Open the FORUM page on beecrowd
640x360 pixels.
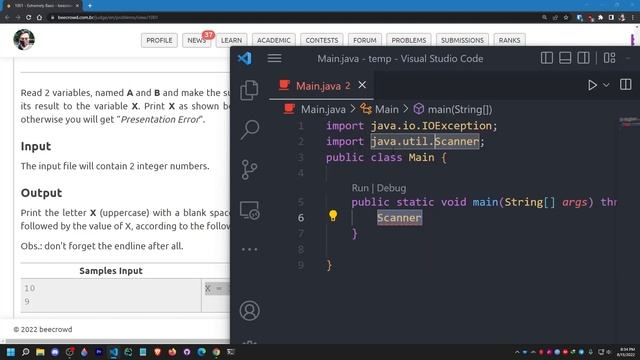click(364, 40)
